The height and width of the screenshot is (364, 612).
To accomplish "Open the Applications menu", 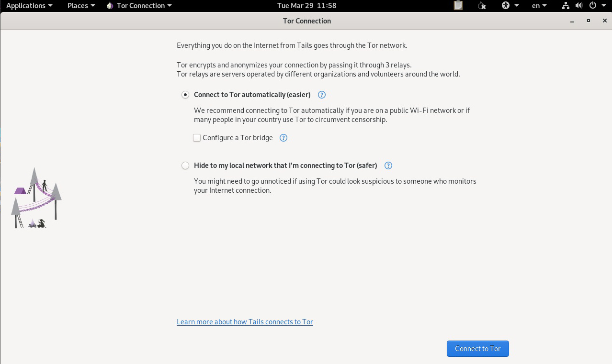I will (x=29, y=6).
